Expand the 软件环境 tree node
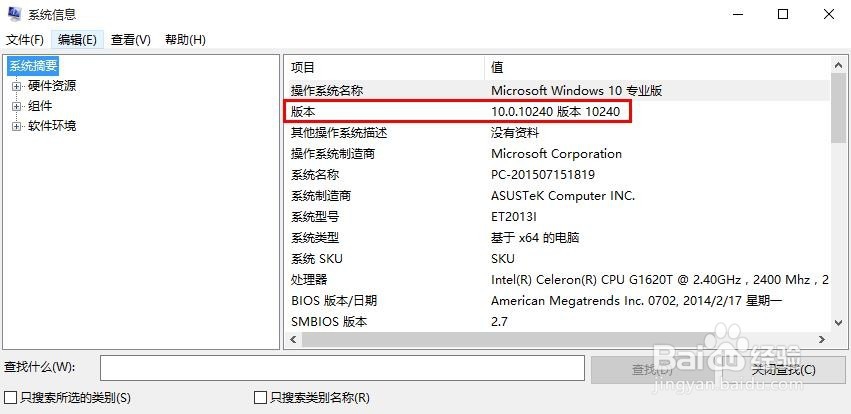The width and height of the screenshot is (851, 414). point(16,126)
